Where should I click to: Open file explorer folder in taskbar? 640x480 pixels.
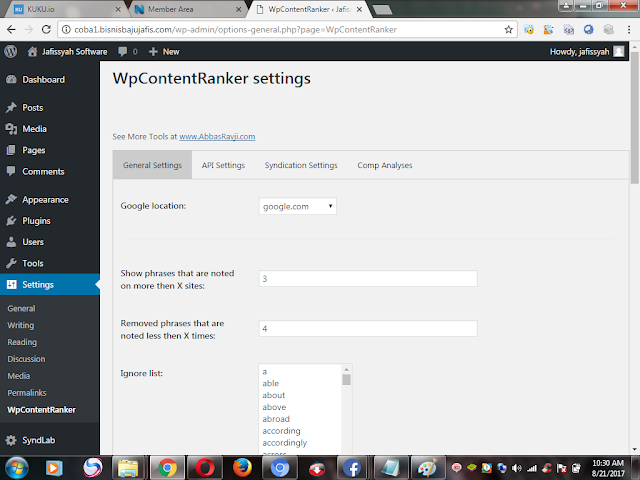(x=128, y=468)
